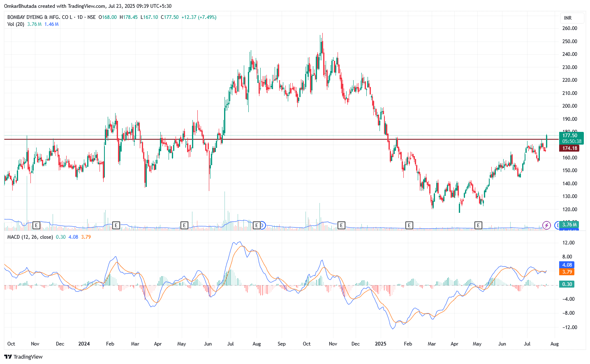Click the 12.00 label on the MACD scale
Screen dimensions: 590x364
coord(569,243)
